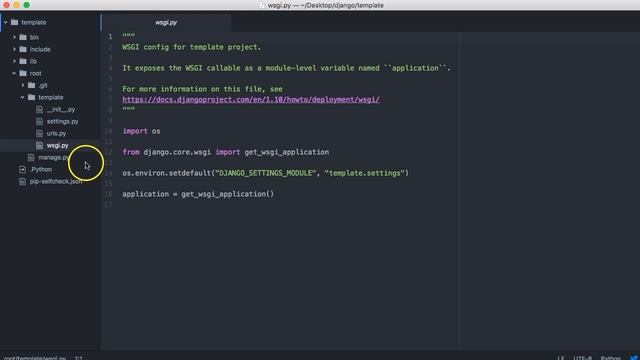Expand the lib folder chevron

(x=14, y=61)
